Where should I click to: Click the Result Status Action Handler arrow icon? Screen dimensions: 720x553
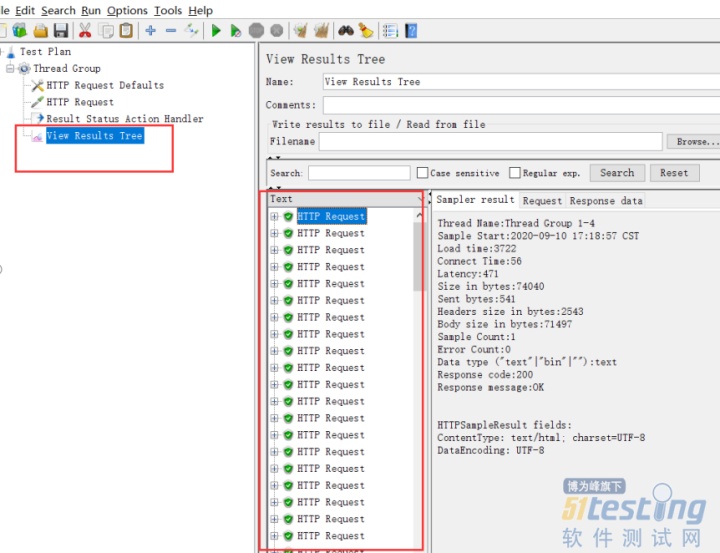point(39,118)
